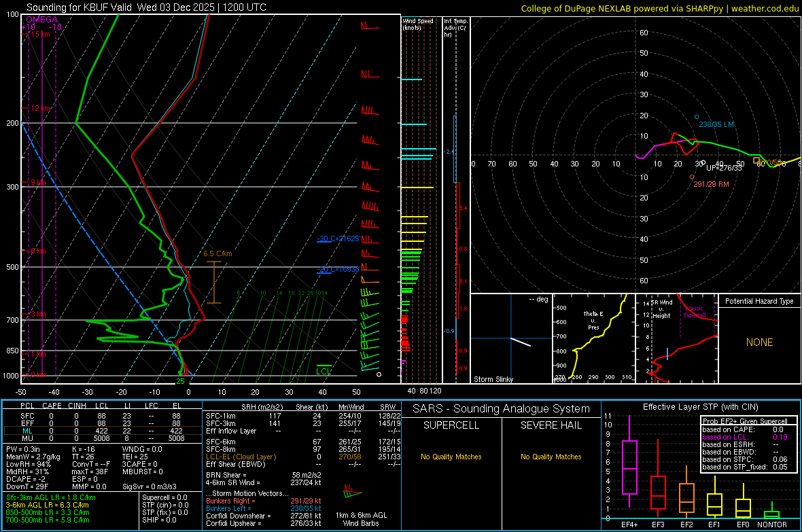Click the OMEGA label on the skew-T
Image resolution: width=802 pixels, height=532 pixels.
42,20
